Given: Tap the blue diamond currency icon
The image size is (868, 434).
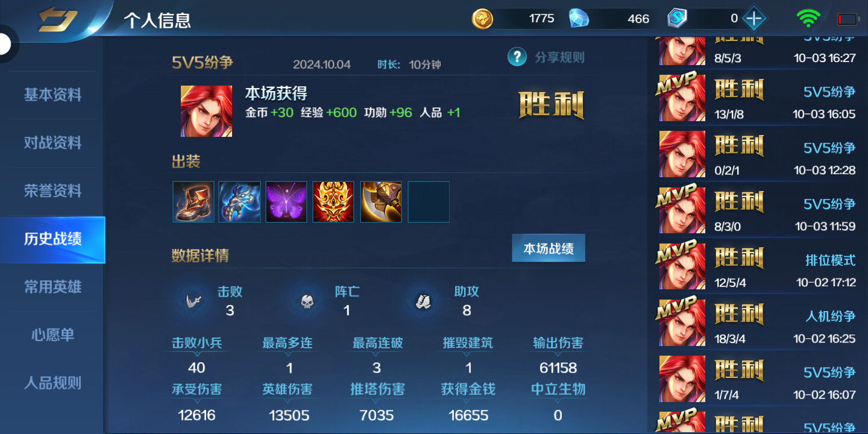Looking at the screenshot, I should (579, 19).
